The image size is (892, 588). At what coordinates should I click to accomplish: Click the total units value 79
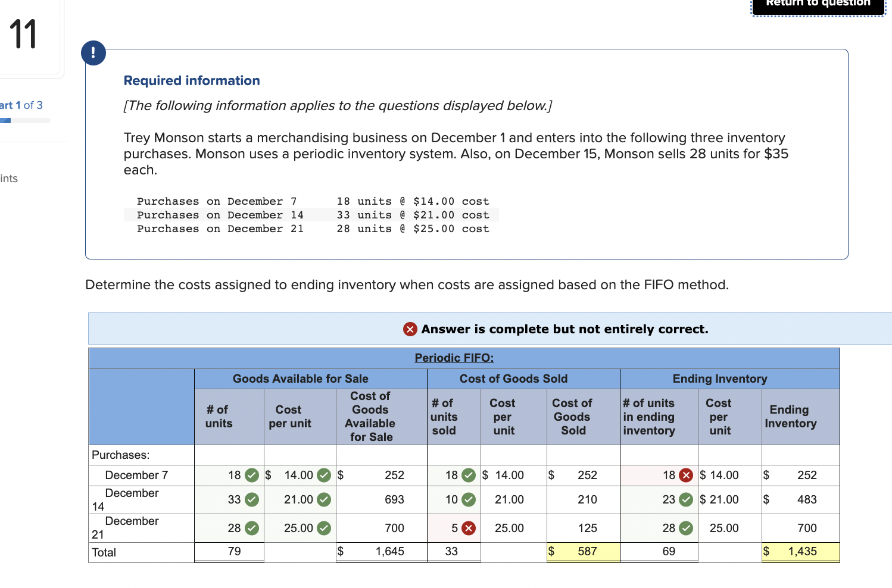235,551
